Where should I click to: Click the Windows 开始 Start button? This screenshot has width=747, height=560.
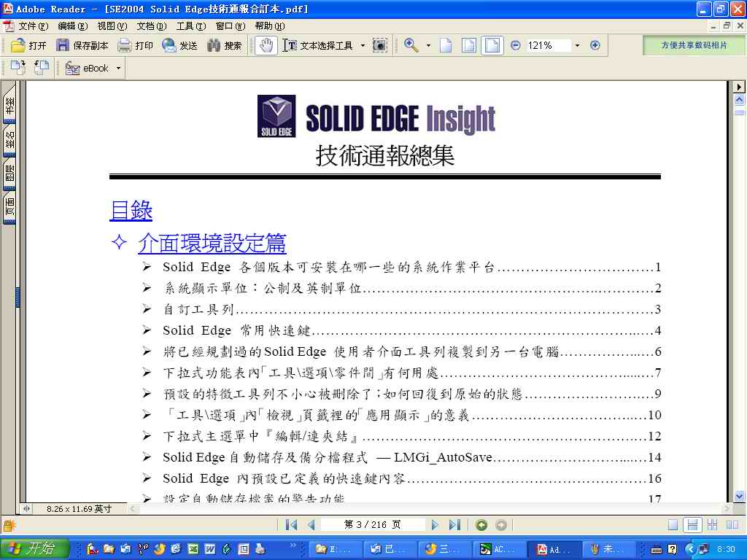tap(34, 548)
